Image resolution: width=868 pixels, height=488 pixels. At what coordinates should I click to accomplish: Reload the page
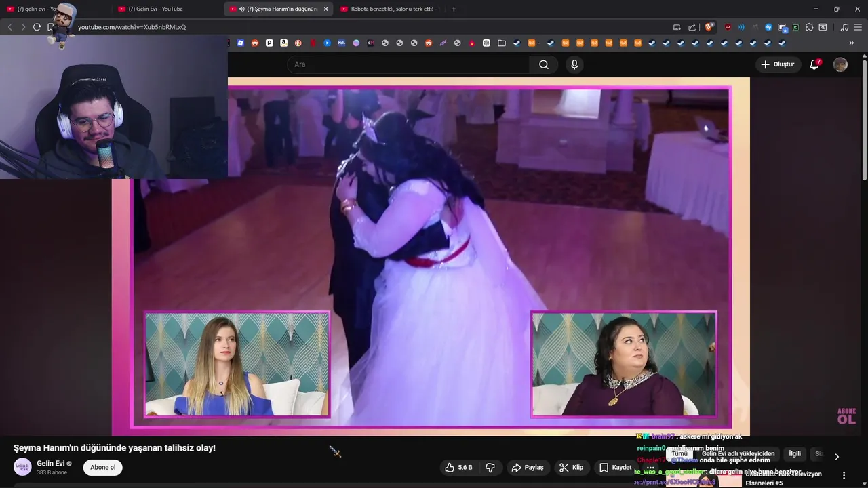point(37,27)
